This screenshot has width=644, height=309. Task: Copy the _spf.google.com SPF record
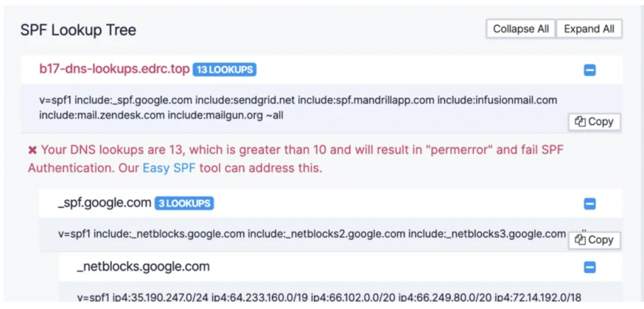point(594,240)
